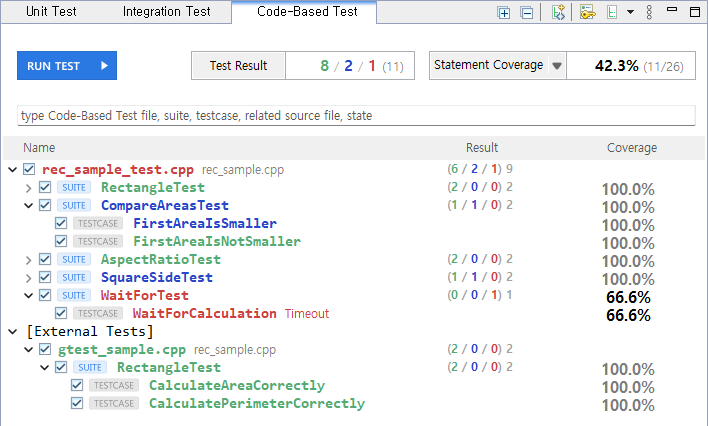Viewport: 708px width, 426px height.
Task: Uncheck the WaitForCalculation testcase checkbox
Action: coord(61,313)
